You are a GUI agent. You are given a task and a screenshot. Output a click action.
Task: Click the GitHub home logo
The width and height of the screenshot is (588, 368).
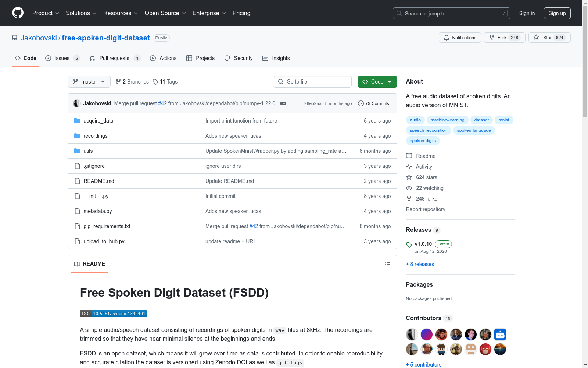tap(18, 13)
